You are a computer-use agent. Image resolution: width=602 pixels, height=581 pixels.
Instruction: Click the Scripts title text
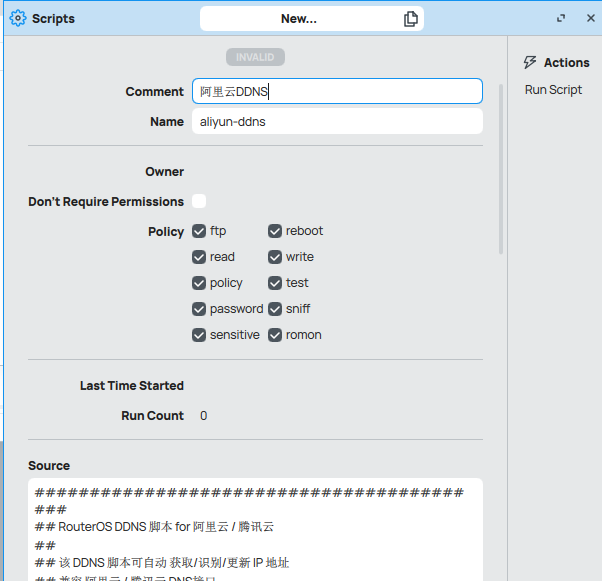(53, 18)
